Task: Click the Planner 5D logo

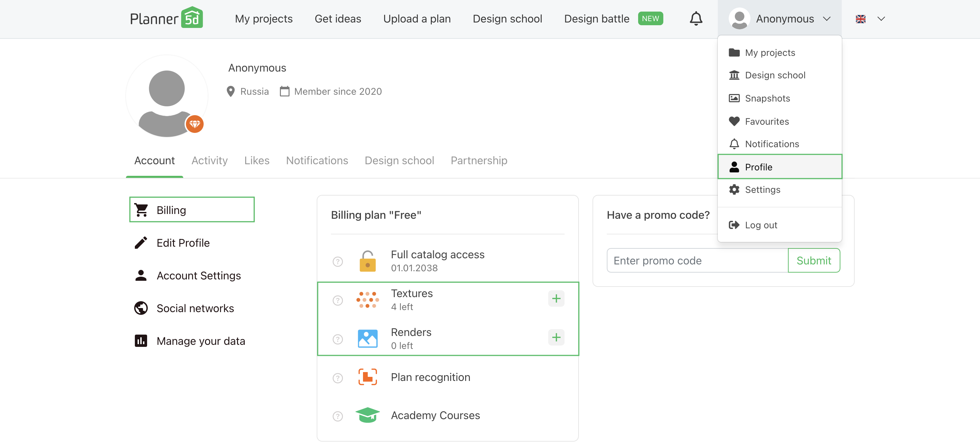Action: pos(166,18)
